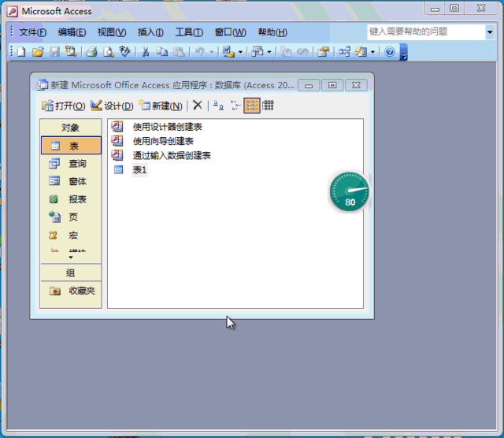Open the 窗口(W) menu
The width and height of the screenshot is (504, 438).
230,32
